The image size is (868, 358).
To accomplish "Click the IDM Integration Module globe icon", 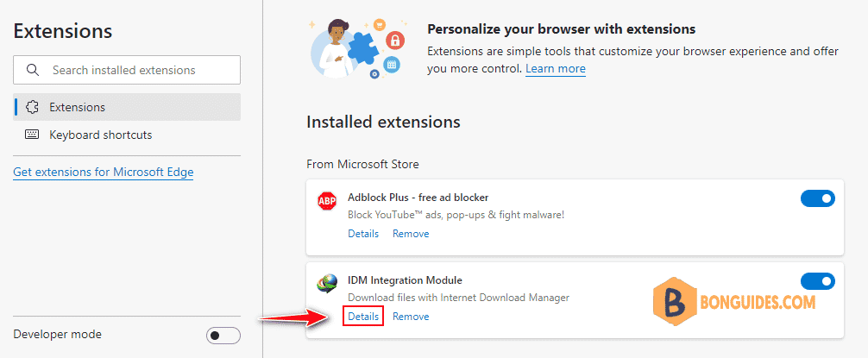I will (x=327, y=284).
